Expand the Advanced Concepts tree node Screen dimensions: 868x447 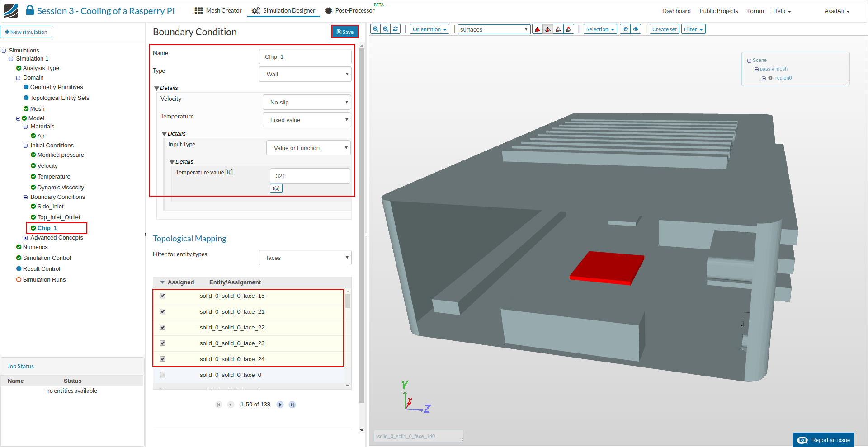pyautogui.click(x=26, y=238)
